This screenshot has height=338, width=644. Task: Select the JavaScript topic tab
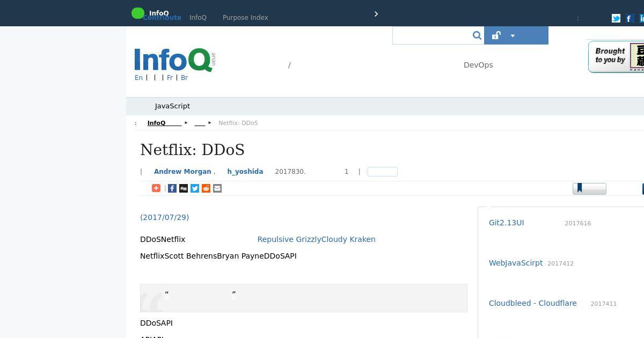pyautogui.click(x=172, y=106)
